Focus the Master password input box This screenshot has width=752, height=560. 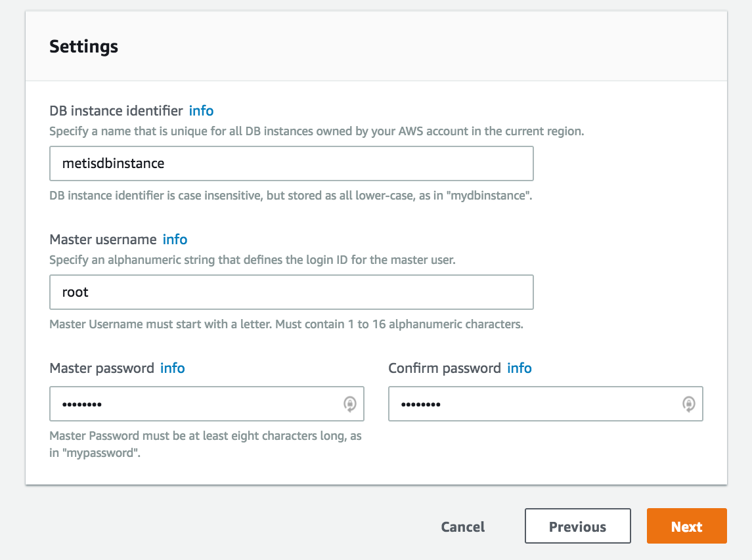point(197,404)
